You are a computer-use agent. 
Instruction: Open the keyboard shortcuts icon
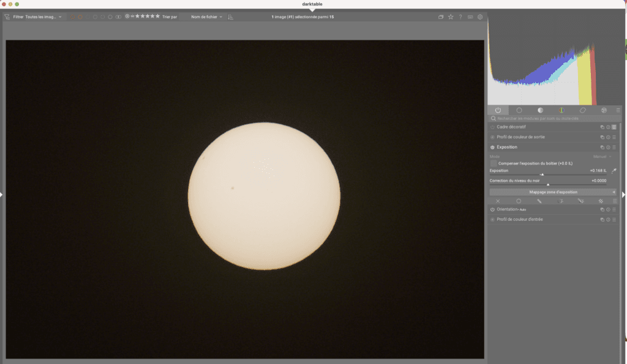(x=470, y=17)
